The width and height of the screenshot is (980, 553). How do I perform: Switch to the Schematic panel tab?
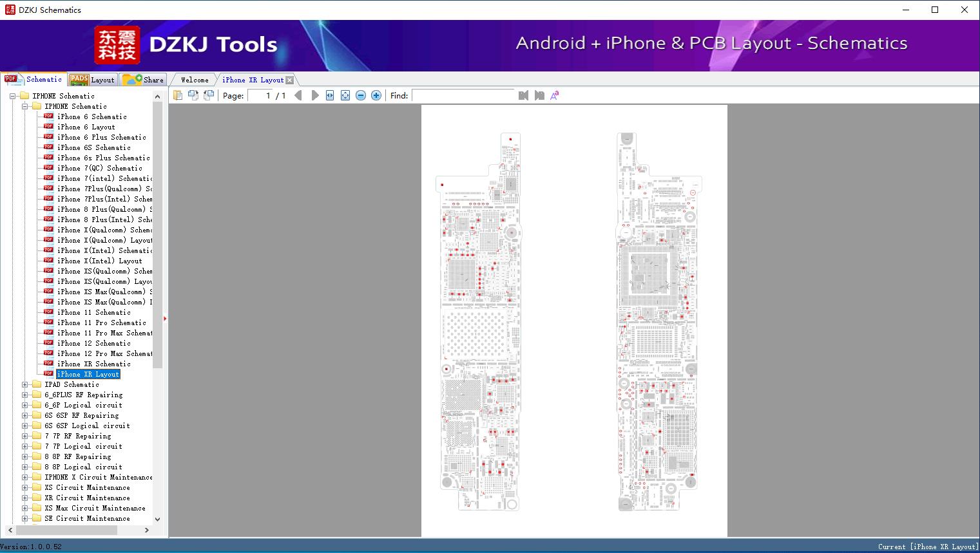click(x=34, y=79)
